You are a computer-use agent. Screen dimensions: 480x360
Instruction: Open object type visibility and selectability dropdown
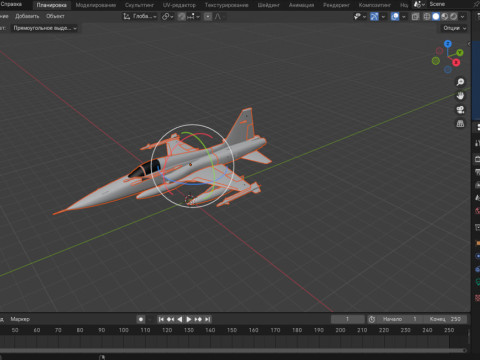click(360, 16)
